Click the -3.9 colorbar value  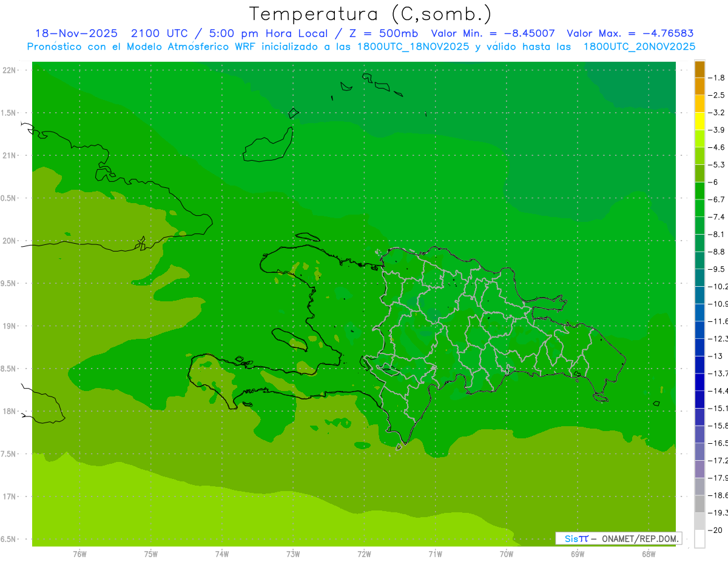[x=718, y=130]
